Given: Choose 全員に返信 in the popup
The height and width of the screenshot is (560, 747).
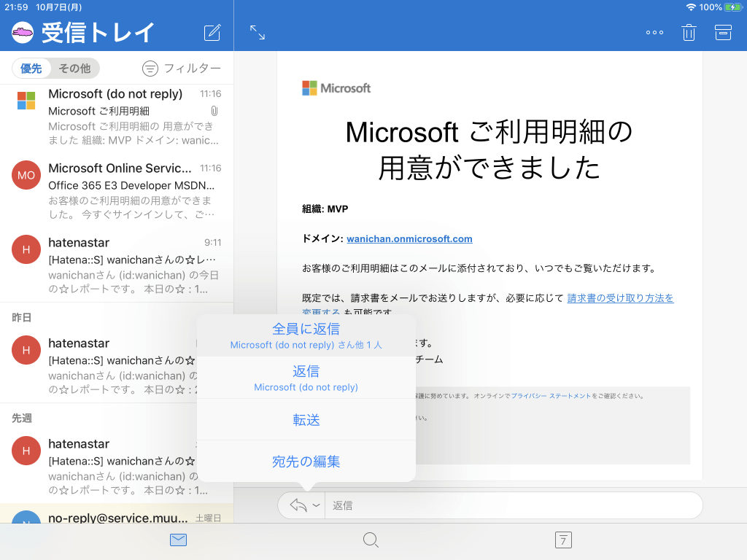Looking at the screenshot, I should click(x=306, y=335).
